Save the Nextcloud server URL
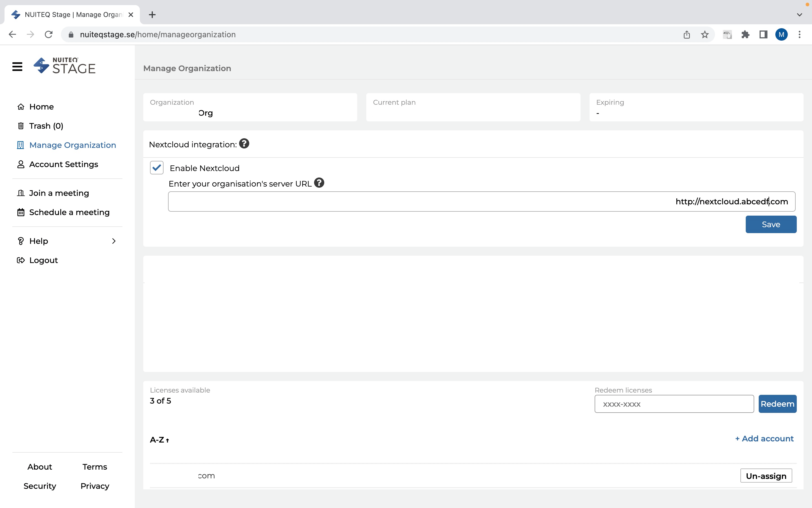812x508 pixels. point(771,224)
